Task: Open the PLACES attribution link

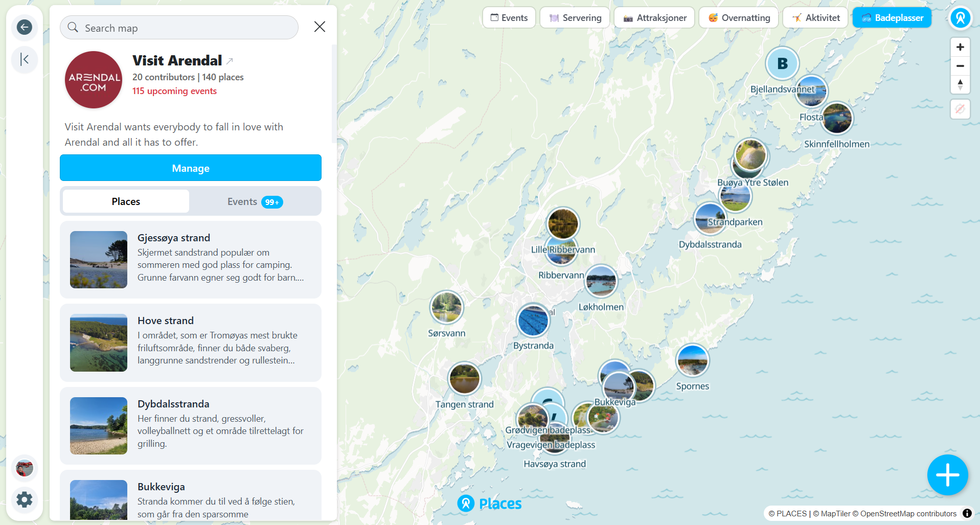Action: 788,514
